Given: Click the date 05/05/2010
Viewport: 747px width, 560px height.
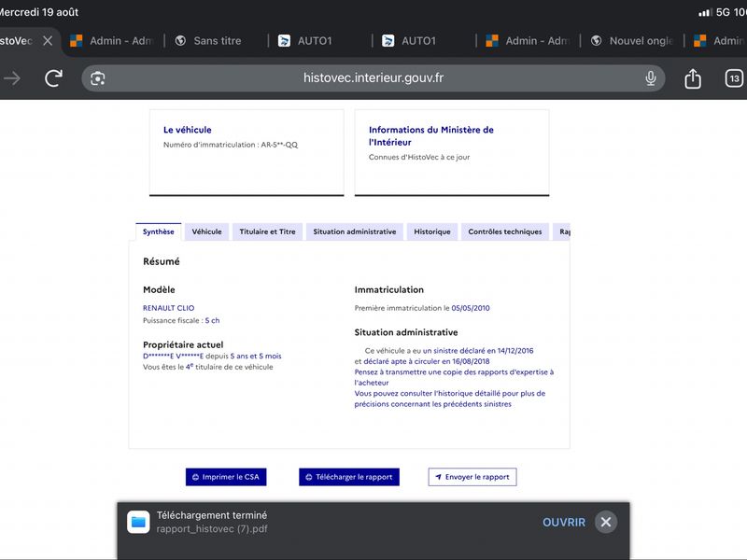Looking at the screenshot, I should (x=471, y=308).
